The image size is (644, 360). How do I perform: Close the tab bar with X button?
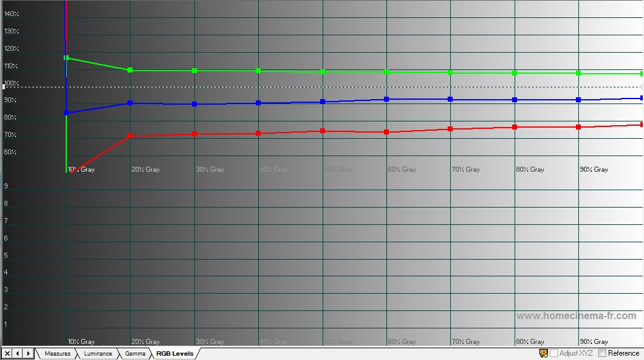tap(7, 353)
